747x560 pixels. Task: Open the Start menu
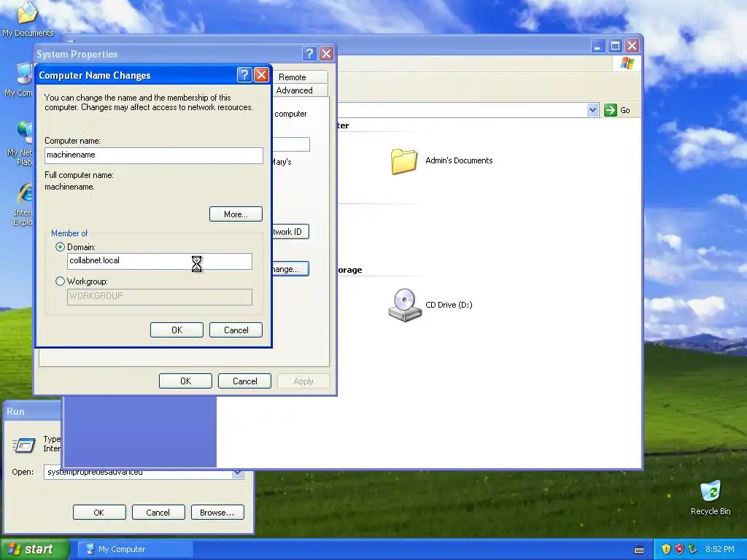[34, 549]
